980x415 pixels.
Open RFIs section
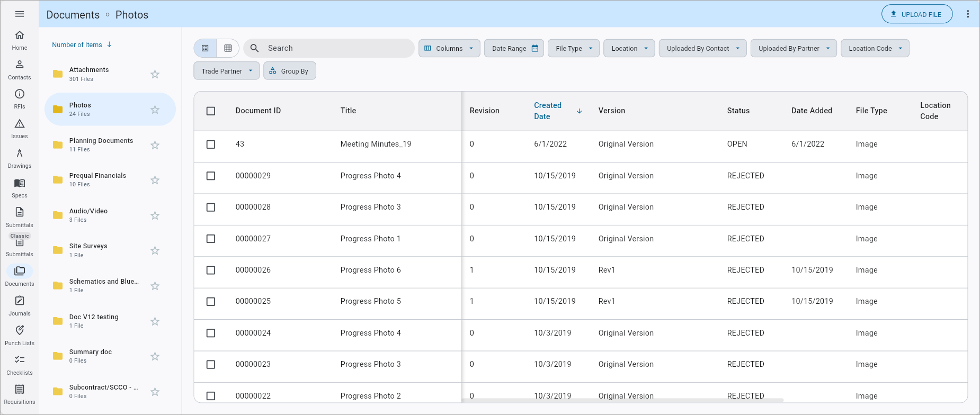(20, 99)
